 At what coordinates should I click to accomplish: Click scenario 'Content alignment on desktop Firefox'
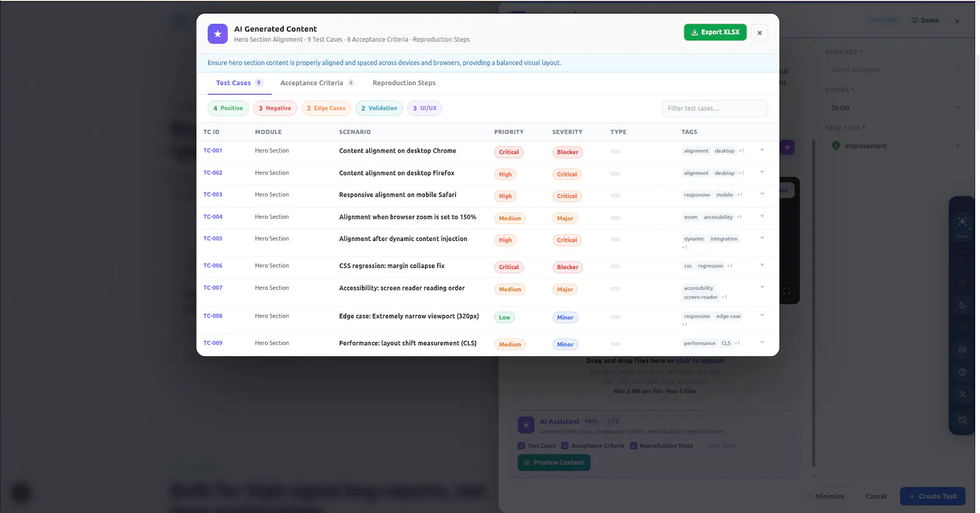click(397, 173)
